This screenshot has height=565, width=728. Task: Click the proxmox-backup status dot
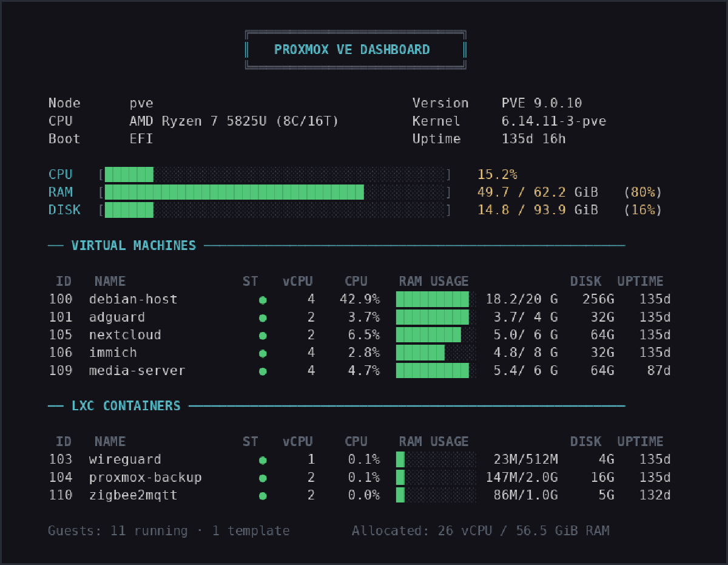coord(263,478)
